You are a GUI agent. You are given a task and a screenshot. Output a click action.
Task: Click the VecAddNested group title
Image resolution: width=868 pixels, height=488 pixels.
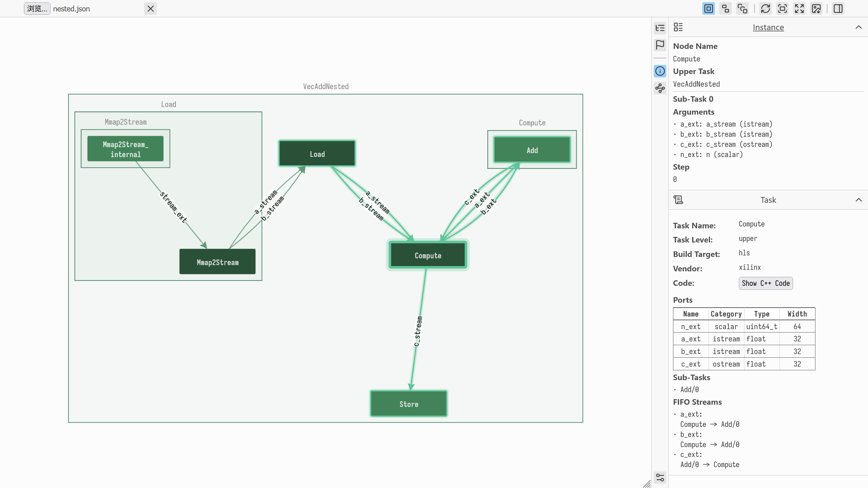[x=326, y=87]
